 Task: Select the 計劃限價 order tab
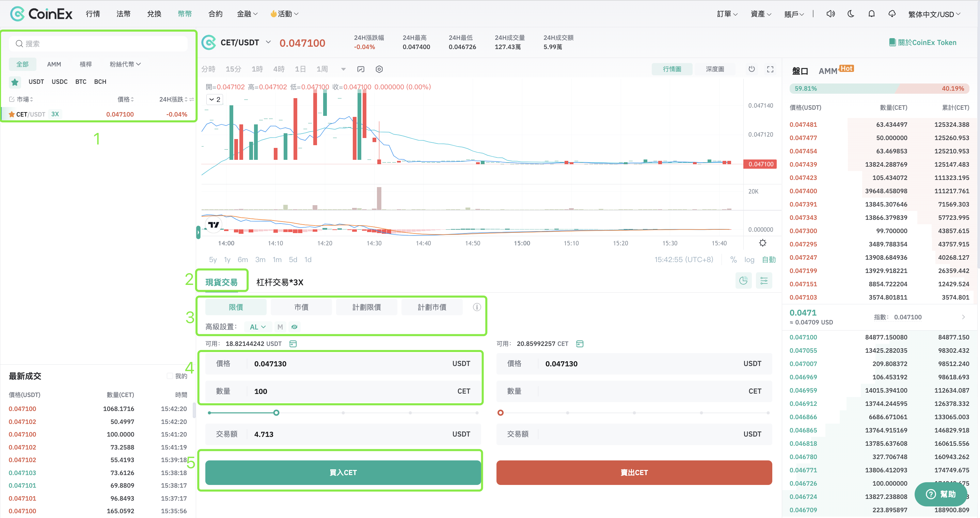click(366, 307)
